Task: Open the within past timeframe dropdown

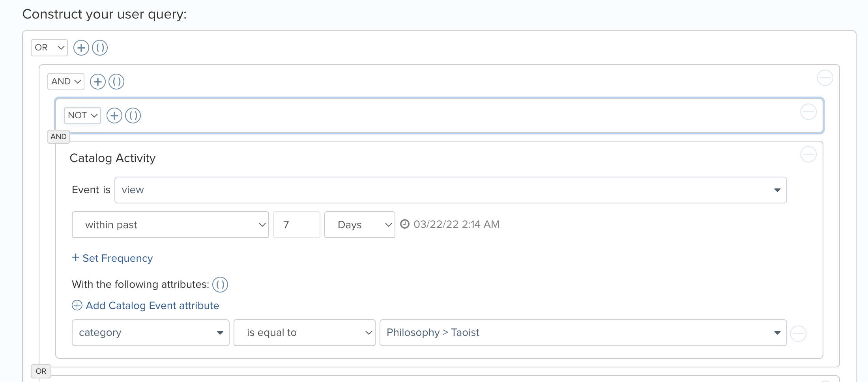Action: click(x=170, y=225)
